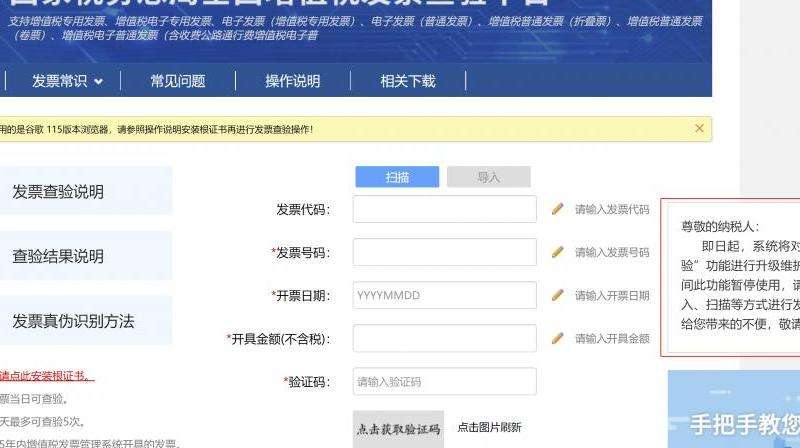Viewport: 800px width, 448px height.
Task: Open the 相关下载 menu item
Action: [408, 81]
